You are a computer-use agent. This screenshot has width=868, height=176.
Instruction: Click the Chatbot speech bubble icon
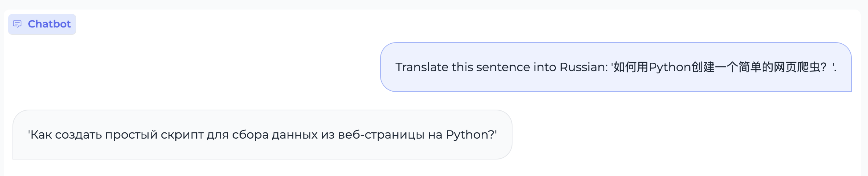click(x=17, y=24)
